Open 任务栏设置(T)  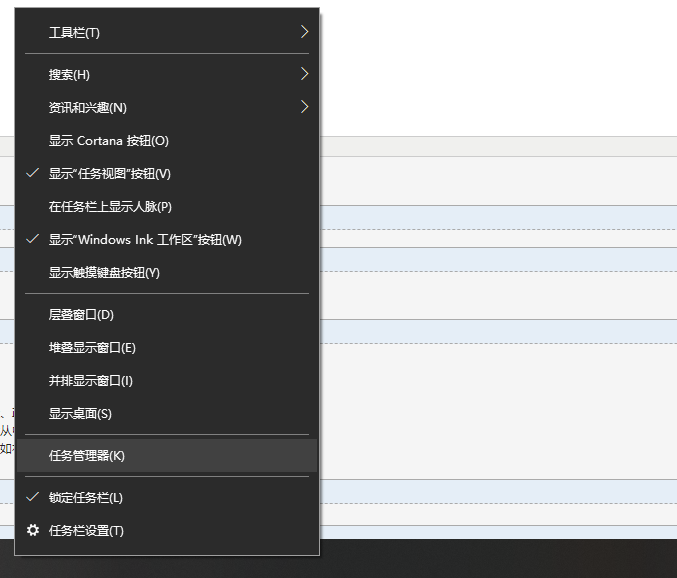(167, 530)
